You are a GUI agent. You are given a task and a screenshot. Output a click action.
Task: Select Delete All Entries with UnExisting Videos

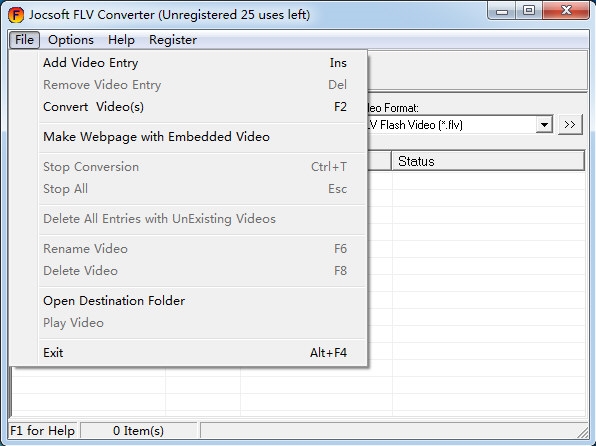pyautogui.click(x=203, y=219)
